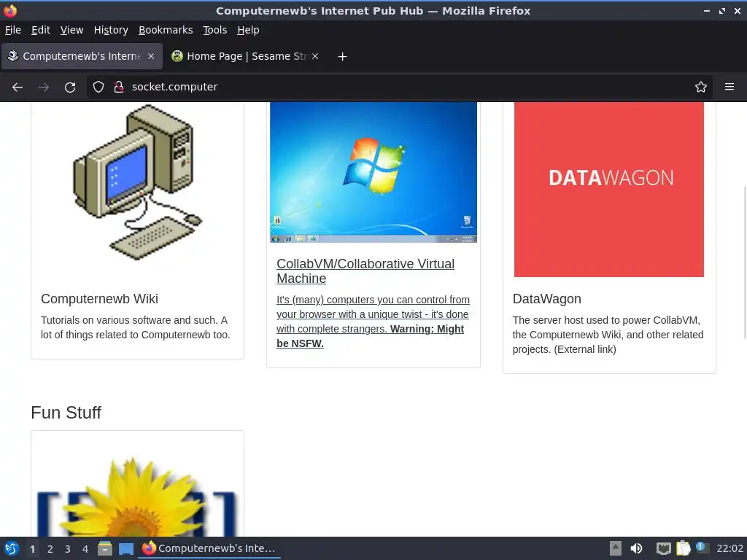Click the forward navigation arrow
Image resolution: width=747 pixels, height=560 pixels.
point(43,87)
